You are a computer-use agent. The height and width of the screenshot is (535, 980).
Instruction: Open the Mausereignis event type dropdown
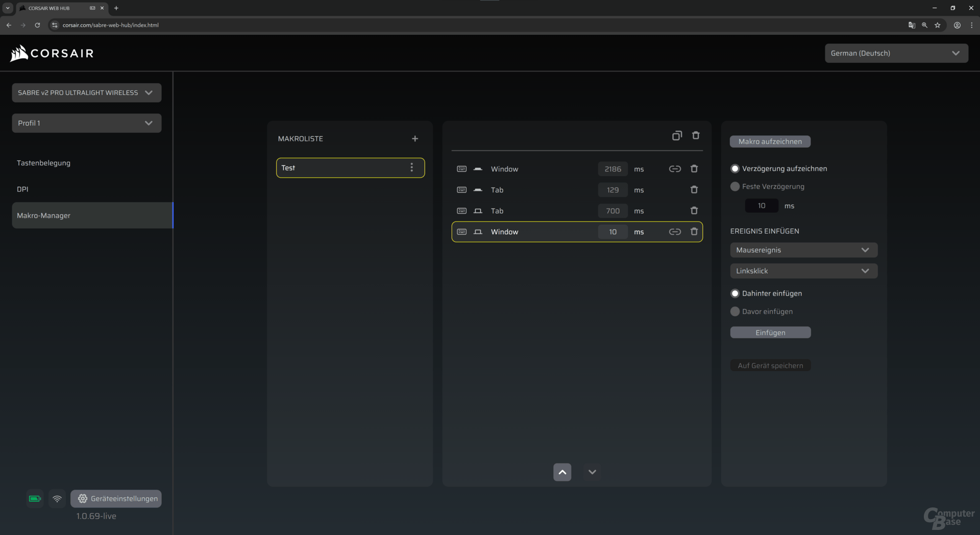(803, 250)
